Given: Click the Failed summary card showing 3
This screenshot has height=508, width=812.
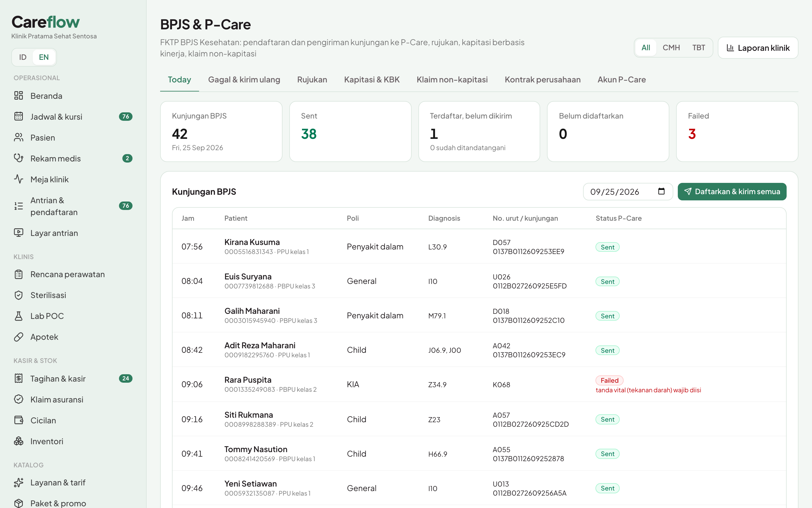Looking at the screenshot, I should tap(737, 131).
